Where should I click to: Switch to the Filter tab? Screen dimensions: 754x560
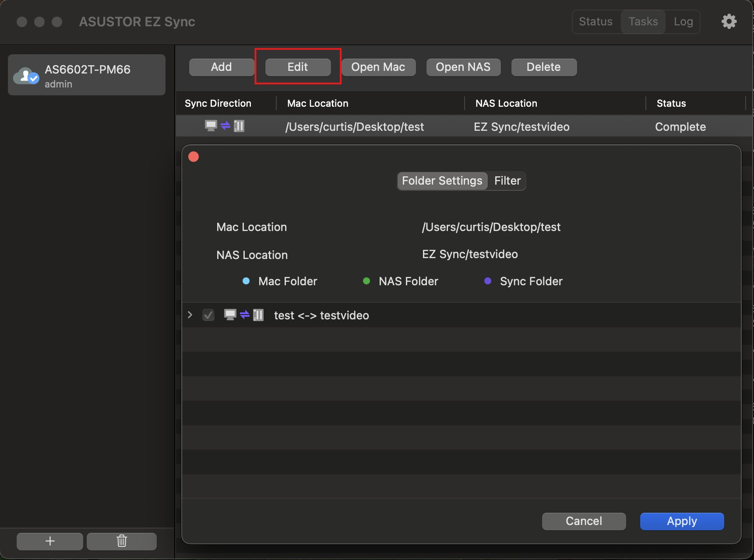click(507, 181)
